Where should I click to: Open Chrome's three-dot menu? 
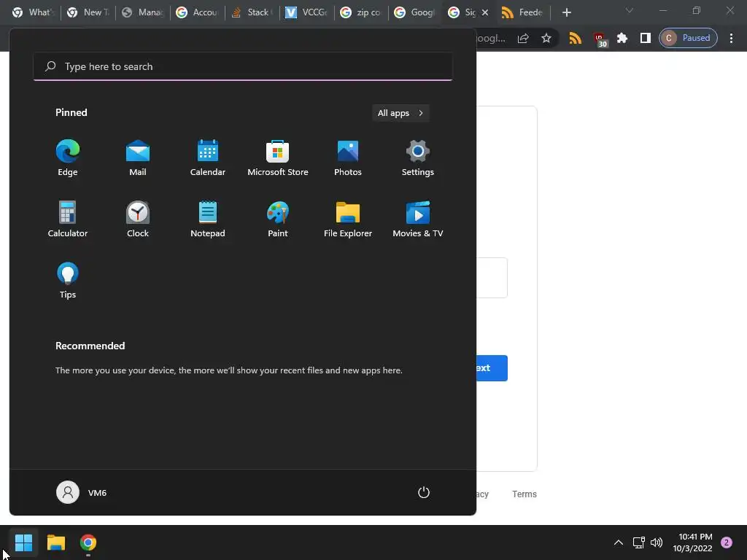(731, 38)
